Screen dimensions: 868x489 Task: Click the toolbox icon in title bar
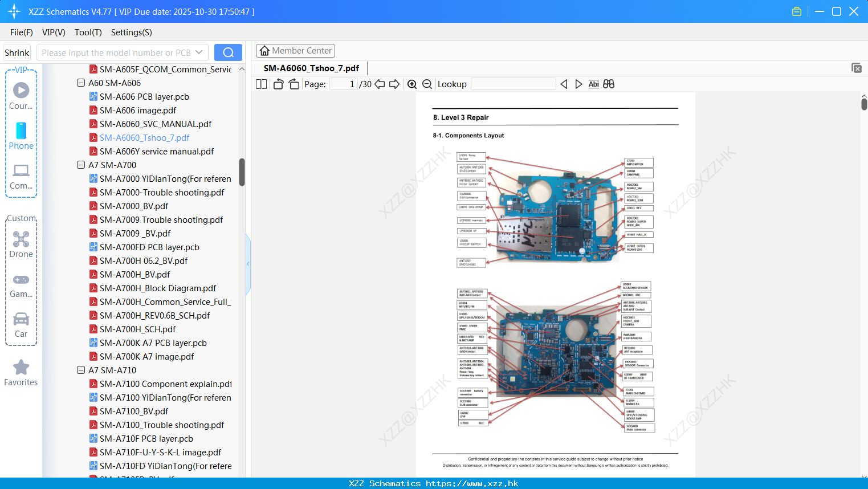(x=797, y=11)
